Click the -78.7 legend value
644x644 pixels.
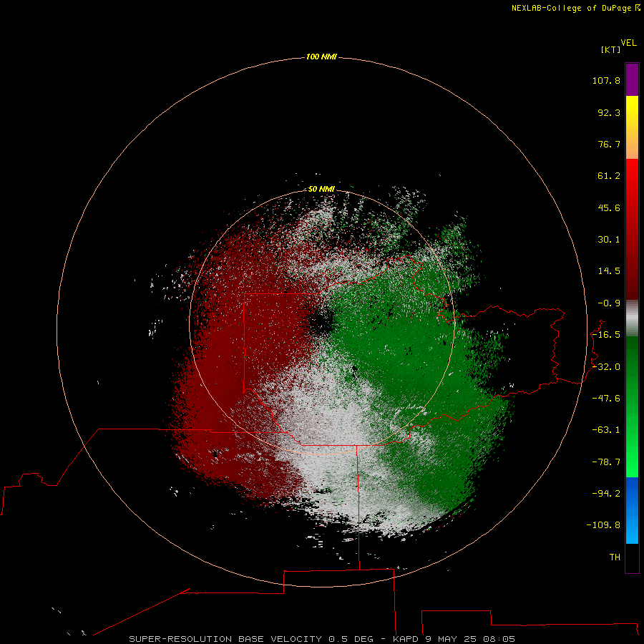point(606,462)
